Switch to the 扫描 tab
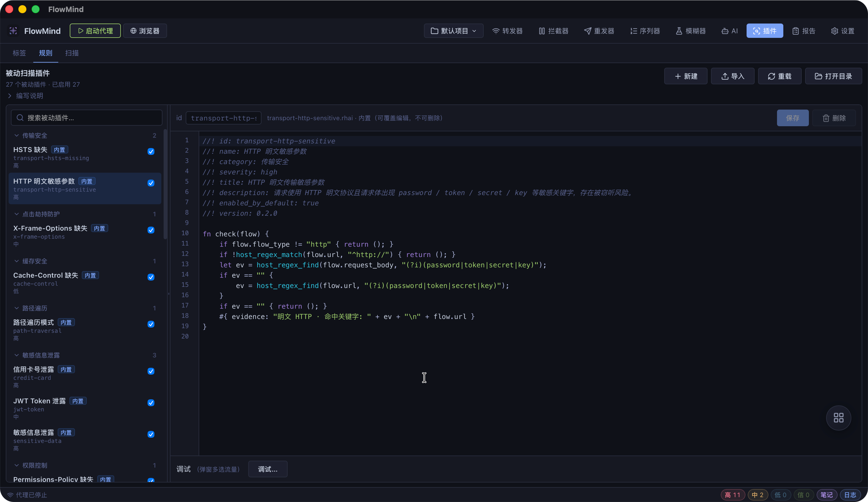The height and width of the screenshot is (502, 868). pyautogui.click(x=72, y=53)
